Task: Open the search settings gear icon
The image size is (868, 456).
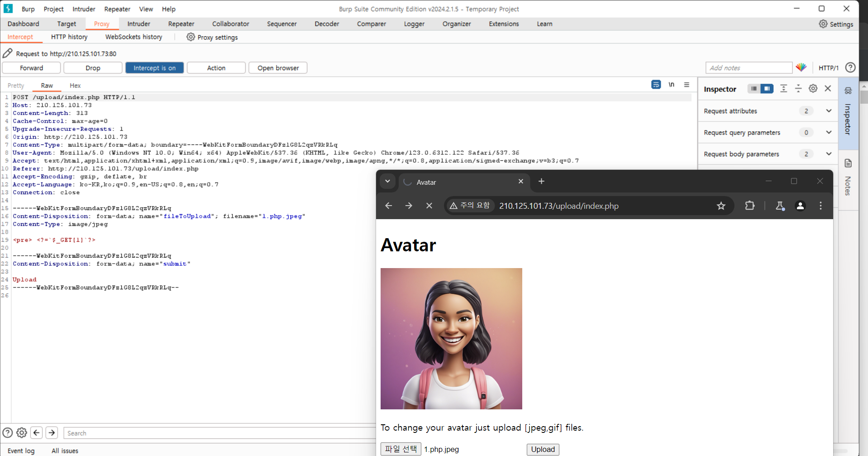Action: point(22,433)
